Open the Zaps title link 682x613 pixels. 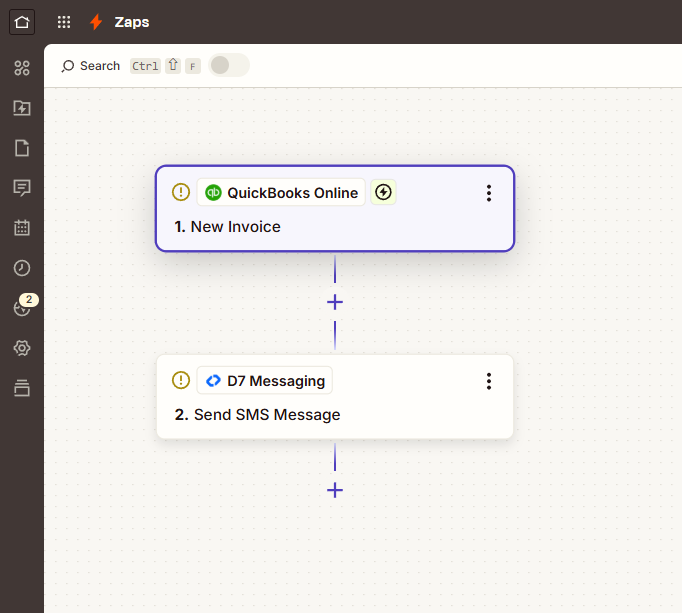(132, 22)
